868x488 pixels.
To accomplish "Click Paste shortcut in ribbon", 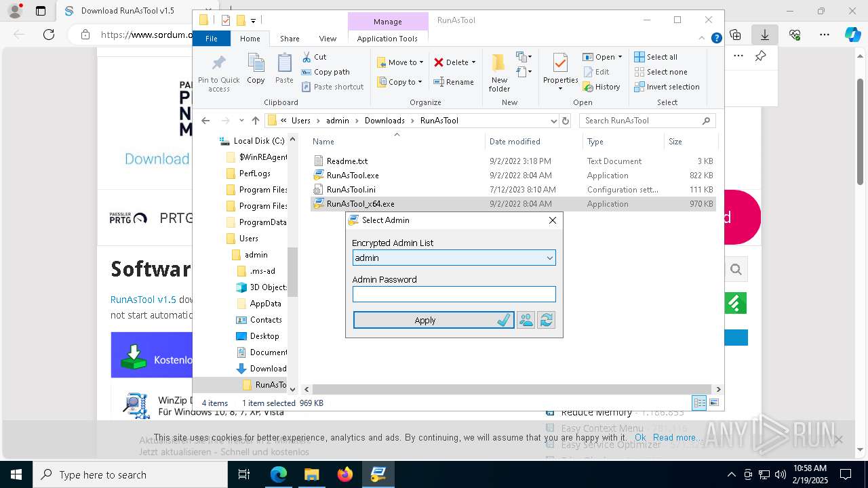I will [x=332, y=87].
